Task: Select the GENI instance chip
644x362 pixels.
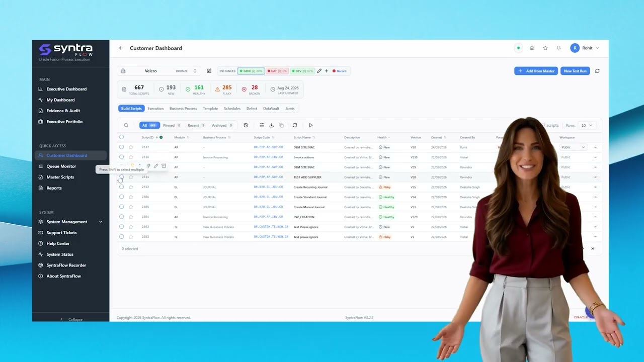Action: pos(251,71)
